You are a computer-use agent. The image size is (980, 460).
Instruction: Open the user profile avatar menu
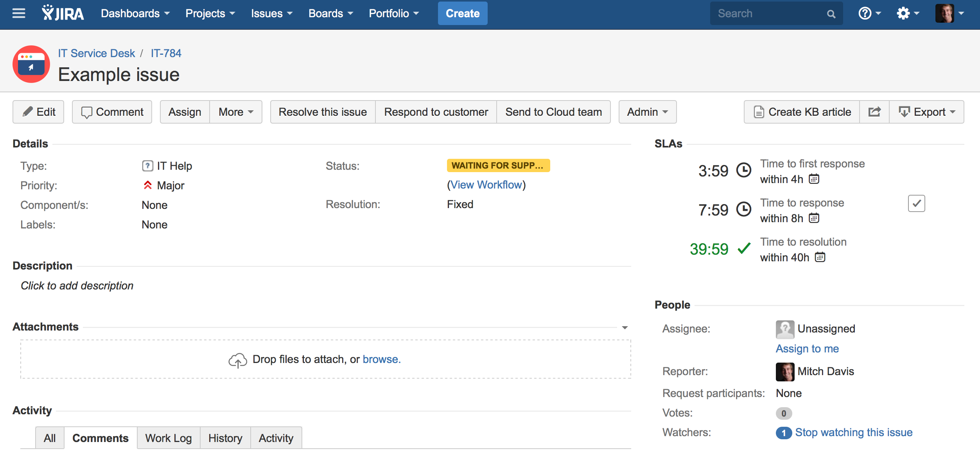(x=949, y=14)
